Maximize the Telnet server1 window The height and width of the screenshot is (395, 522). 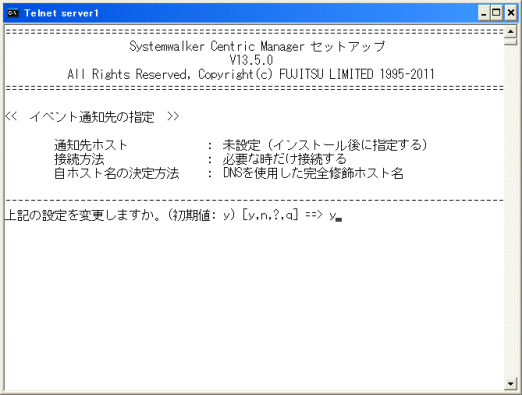[496, 13]
